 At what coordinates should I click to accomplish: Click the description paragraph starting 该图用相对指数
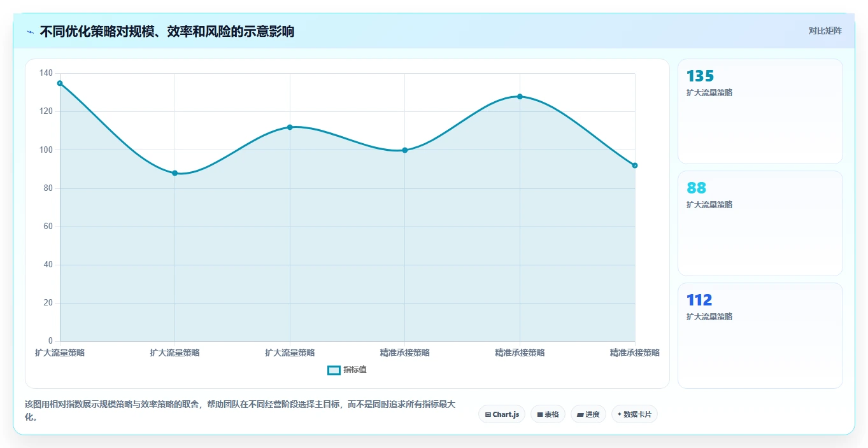240,411
